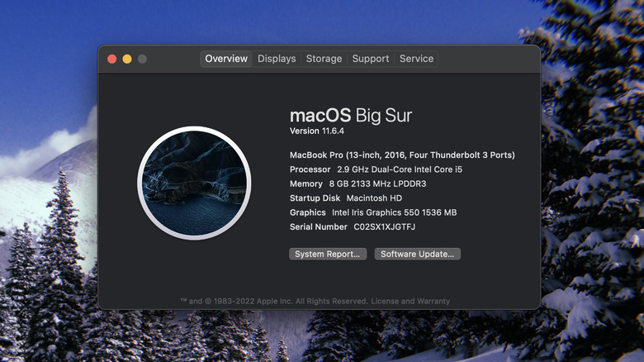Click the macOS Big Sur circular icon
The width and height of the screenshot is (644, 362).
click(x=194, y=183)
